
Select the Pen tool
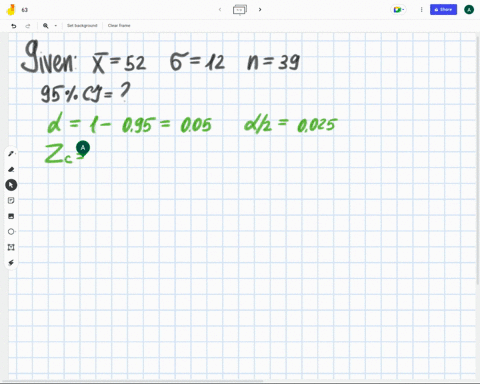coord(11,154)
